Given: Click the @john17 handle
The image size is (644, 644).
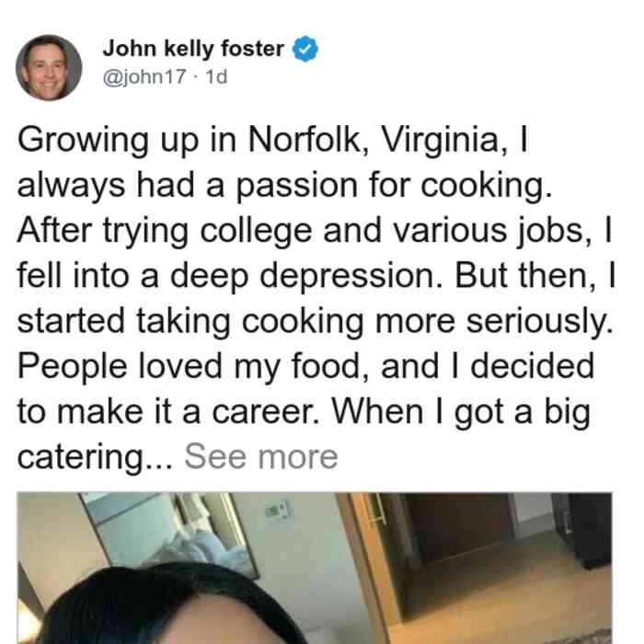Looking at the screenshot, I should pyautogui.click(x=144, y=76).
